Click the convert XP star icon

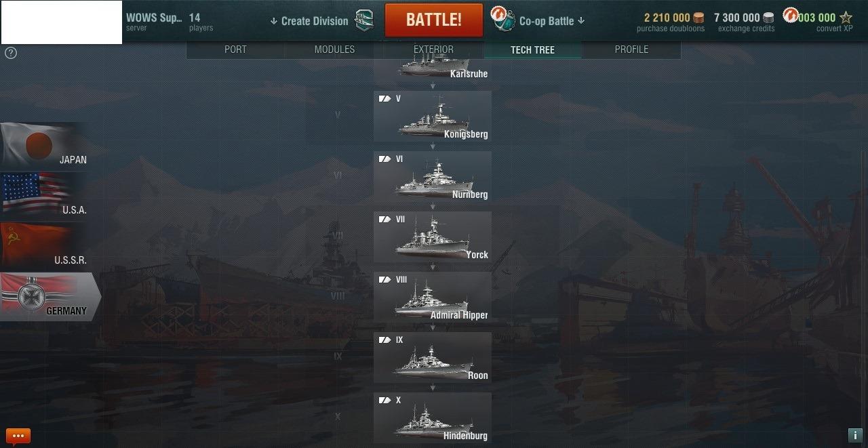pos(846,18)
